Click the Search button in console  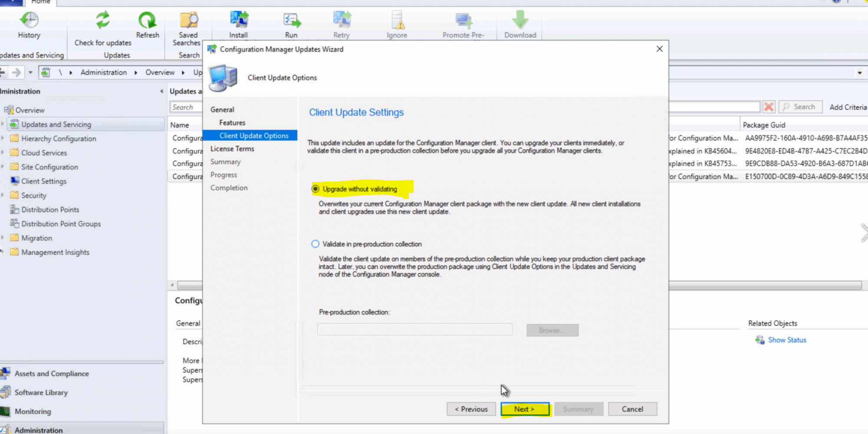coord(801,107)
